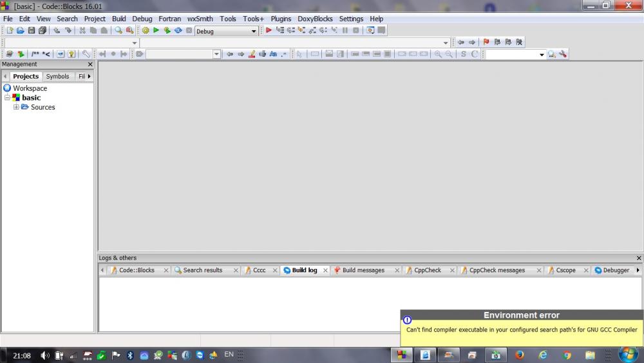Screen dimensions: 644x363
Task: Click the New file toolbar icon
Action: click(10, 30)
